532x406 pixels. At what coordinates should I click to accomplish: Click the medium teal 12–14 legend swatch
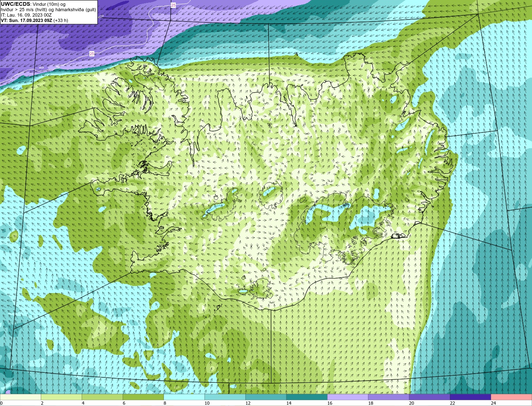click(266, 397)
